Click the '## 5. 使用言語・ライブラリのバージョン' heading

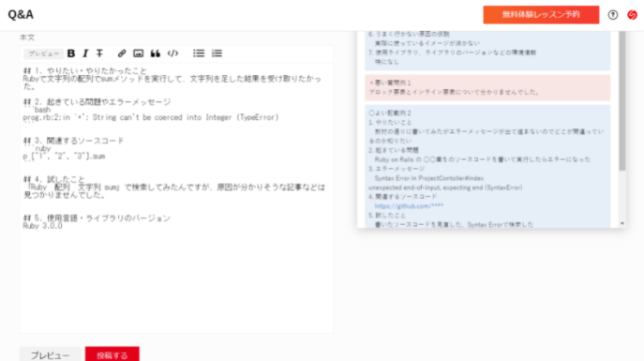tap(97, 218)
